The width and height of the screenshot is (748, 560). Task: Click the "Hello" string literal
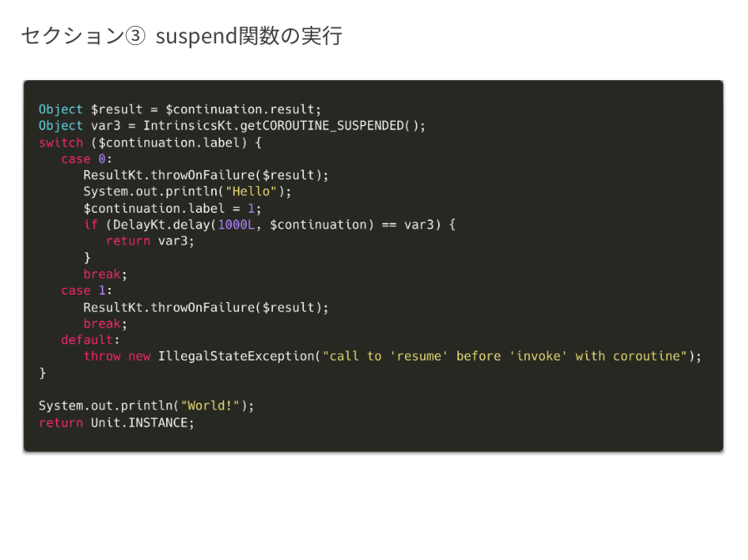point(251,191)
